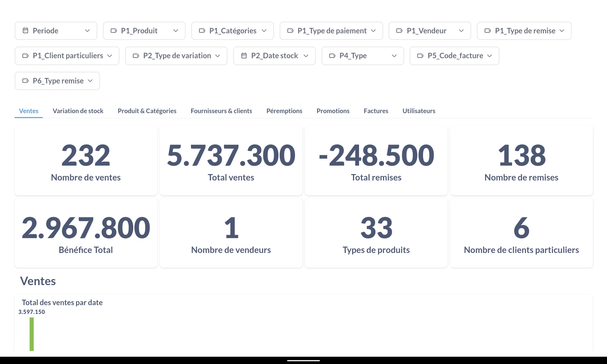Viewport: 607px width, 364px height.
Task: Click the calendar icon in the P2_Date stock filter
Action: click(244, 56)
